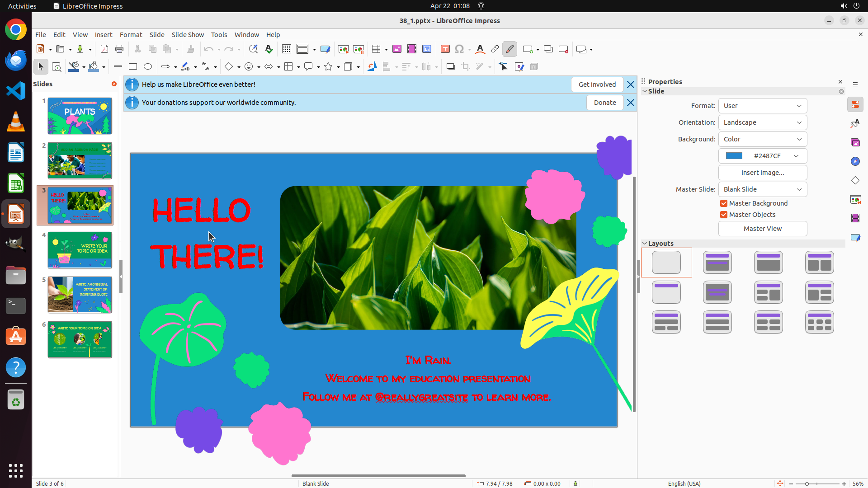Uncheck the Master Background checkbox
The width and height of the screenshot is (868, 488).
[x=724, y=203]
